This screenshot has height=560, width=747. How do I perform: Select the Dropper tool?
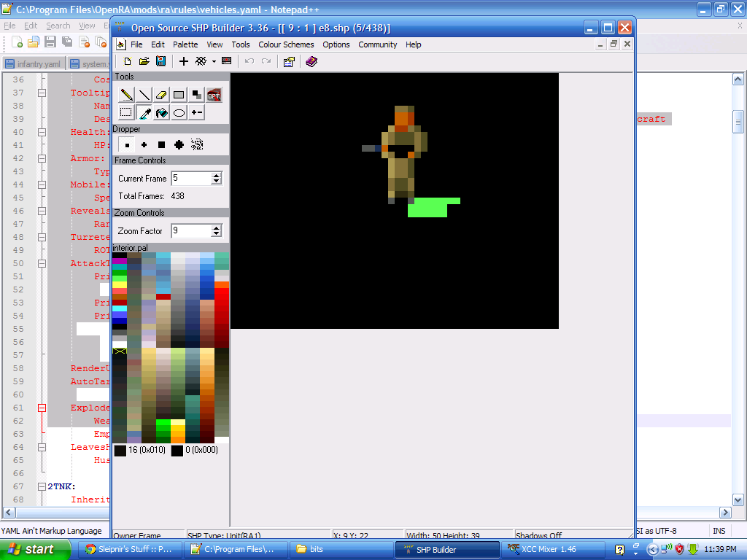[144, 112]
